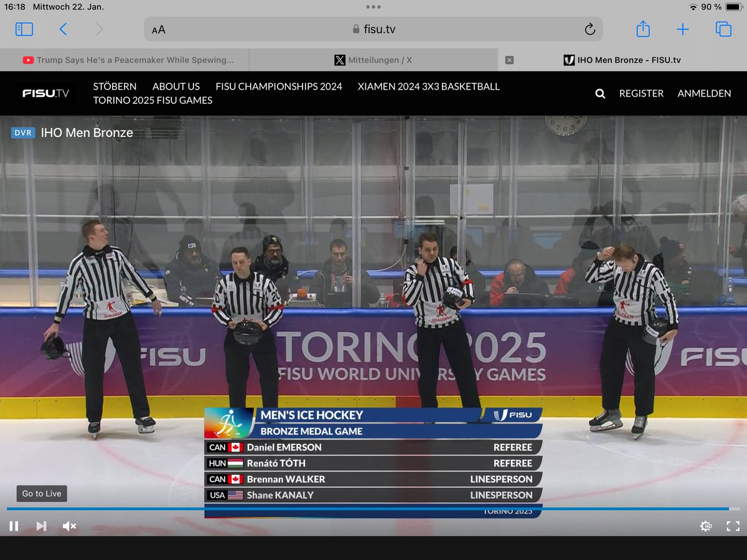This screenshot has width=747, height=560.
Task: Seek on the video progress bar
Action: point(374,509)
